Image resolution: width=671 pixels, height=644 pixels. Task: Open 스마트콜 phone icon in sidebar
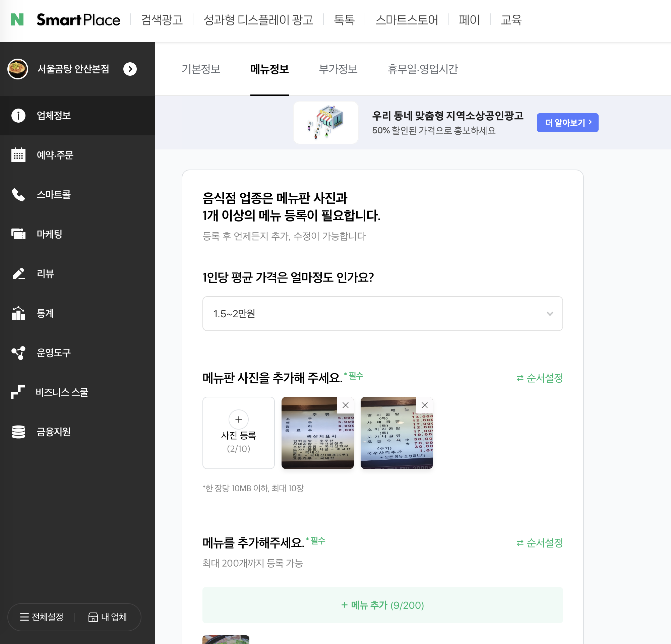(18, 194)
